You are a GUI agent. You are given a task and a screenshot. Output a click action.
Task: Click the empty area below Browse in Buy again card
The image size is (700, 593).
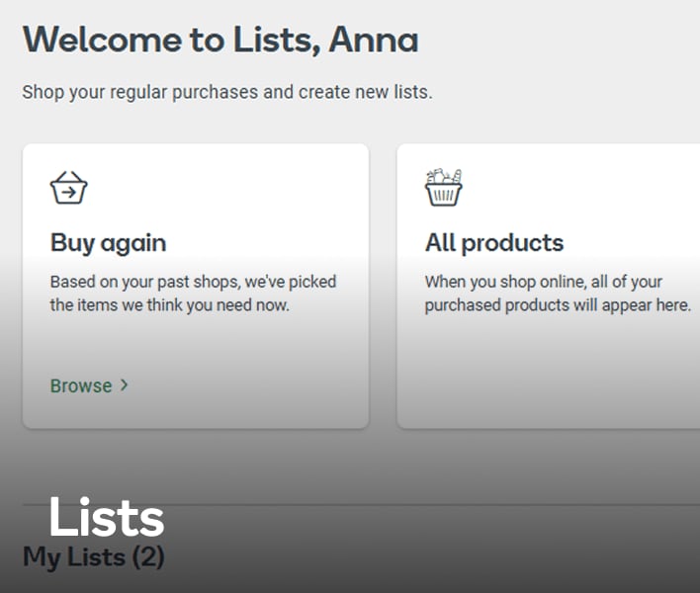tap(195, 411)
